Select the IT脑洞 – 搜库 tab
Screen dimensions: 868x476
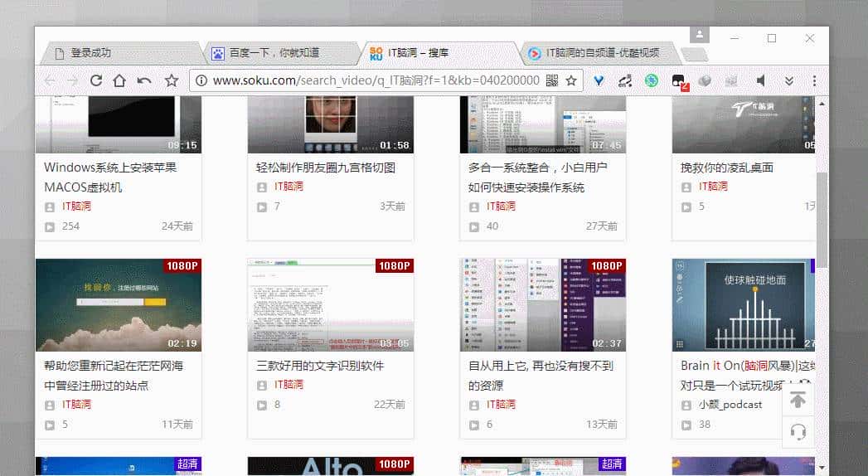click(442, 53)
